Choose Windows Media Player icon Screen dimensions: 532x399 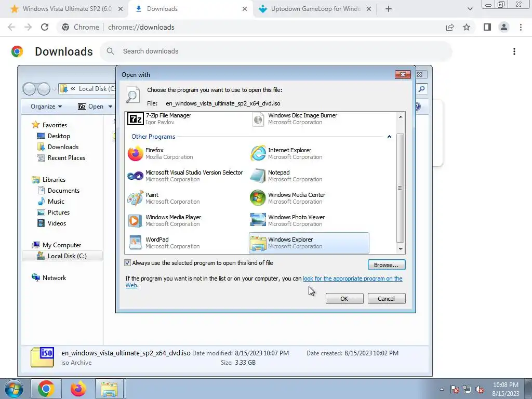135,220
